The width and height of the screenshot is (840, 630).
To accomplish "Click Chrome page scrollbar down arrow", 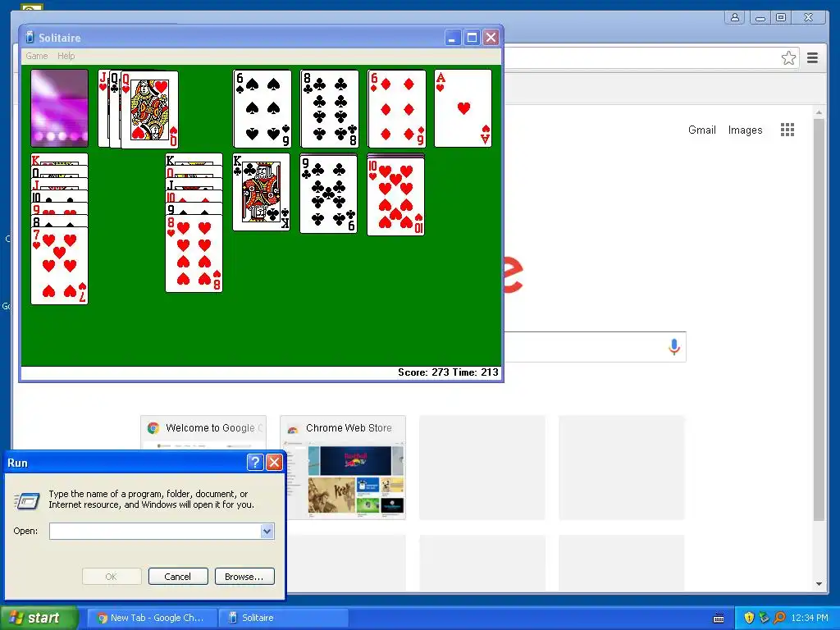I will coord(819,583).
